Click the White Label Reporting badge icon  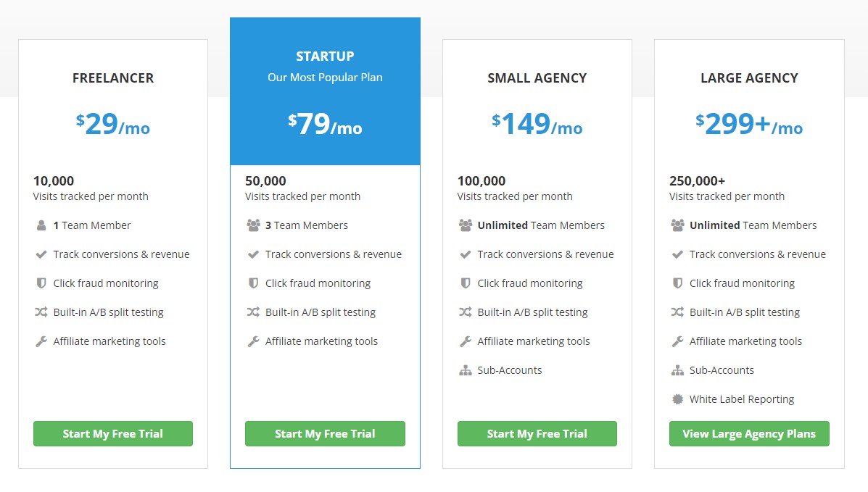tap(677, 399)
